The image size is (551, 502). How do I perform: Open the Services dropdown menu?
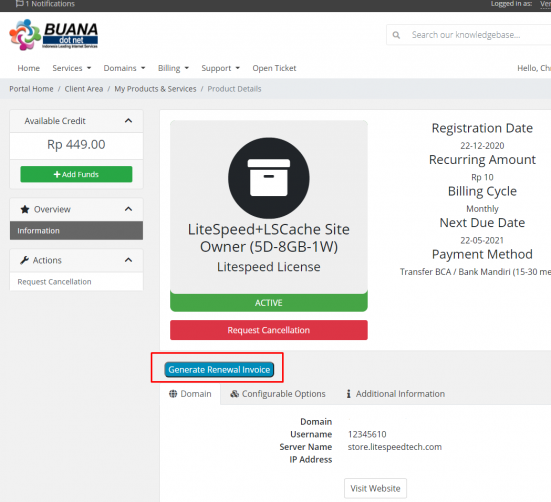(x=72, y=68)
